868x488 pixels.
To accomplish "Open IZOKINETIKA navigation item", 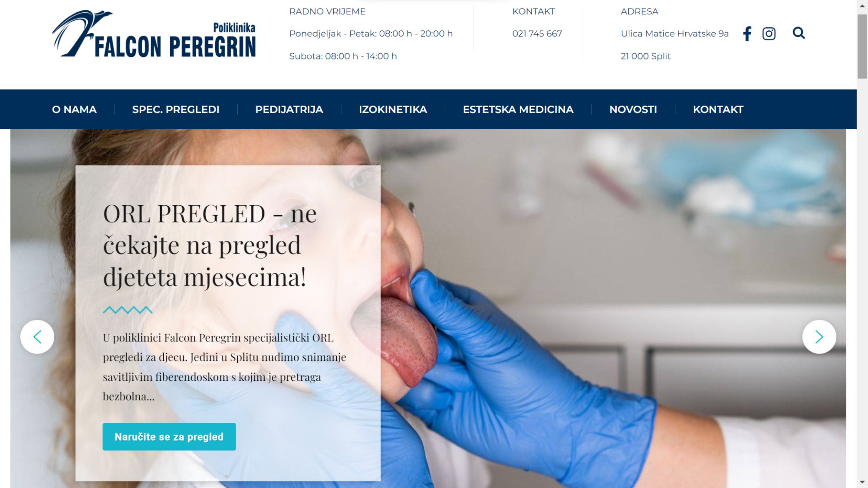I will [x=393, y=109].
